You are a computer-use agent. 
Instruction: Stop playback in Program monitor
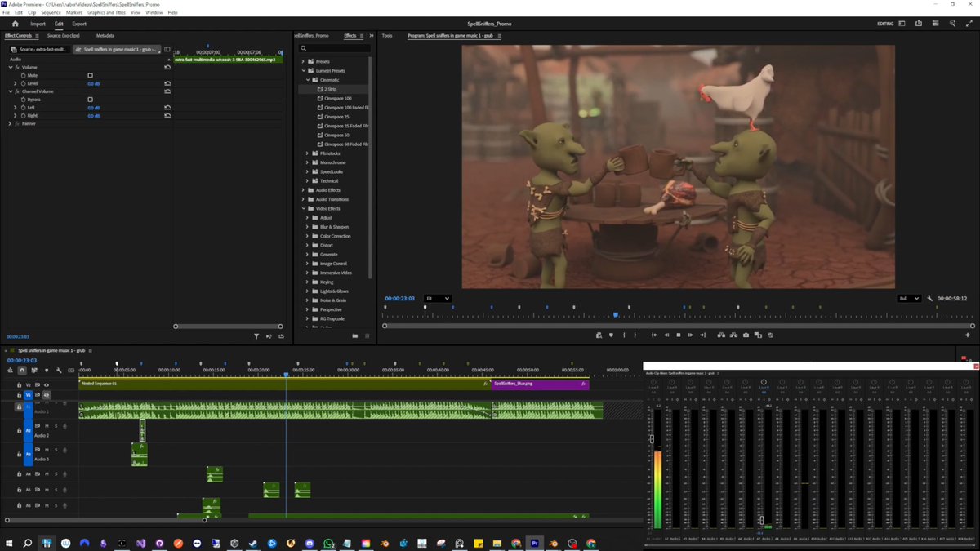(679, 335)
